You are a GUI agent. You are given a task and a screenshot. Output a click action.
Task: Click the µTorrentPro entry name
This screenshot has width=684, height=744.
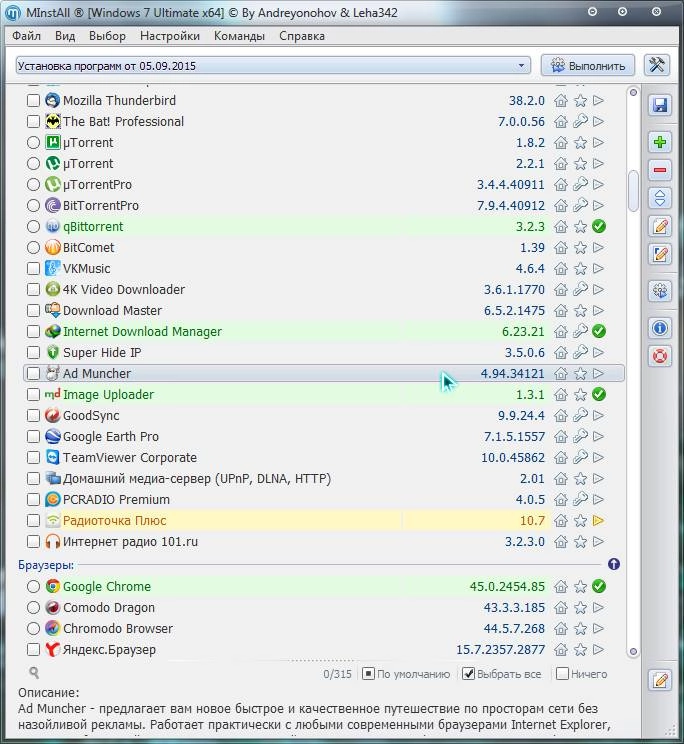[97, 185]
